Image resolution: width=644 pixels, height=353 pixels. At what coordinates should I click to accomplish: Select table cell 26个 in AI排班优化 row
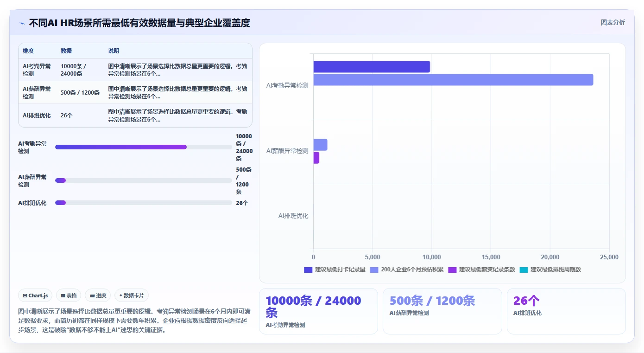point(80,115)
